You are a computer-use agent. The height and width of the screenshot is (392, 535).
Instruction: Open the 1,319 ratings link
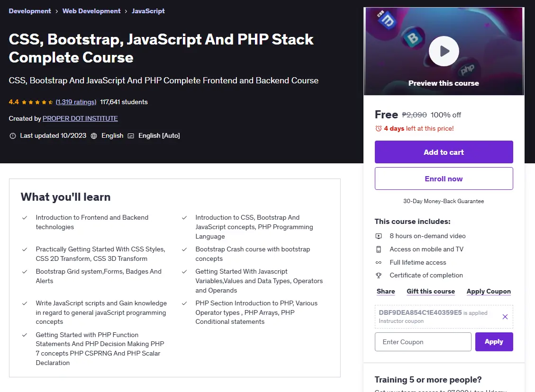click(x=76, y=102)
